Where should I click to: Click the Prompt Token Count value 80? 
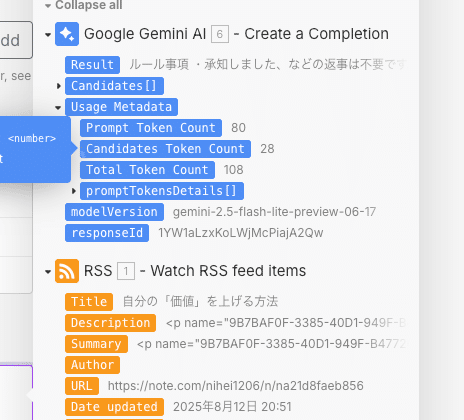[238, 128]
